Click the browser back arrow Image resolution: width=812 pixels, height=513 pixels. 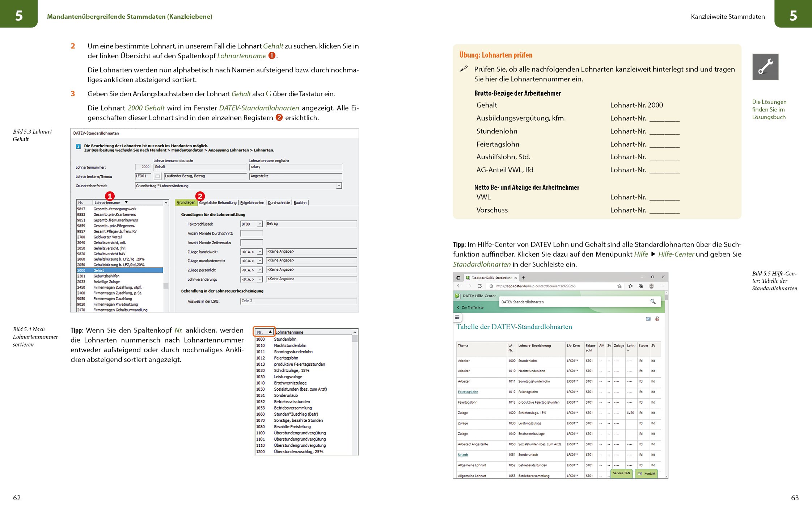click(459, 286)
